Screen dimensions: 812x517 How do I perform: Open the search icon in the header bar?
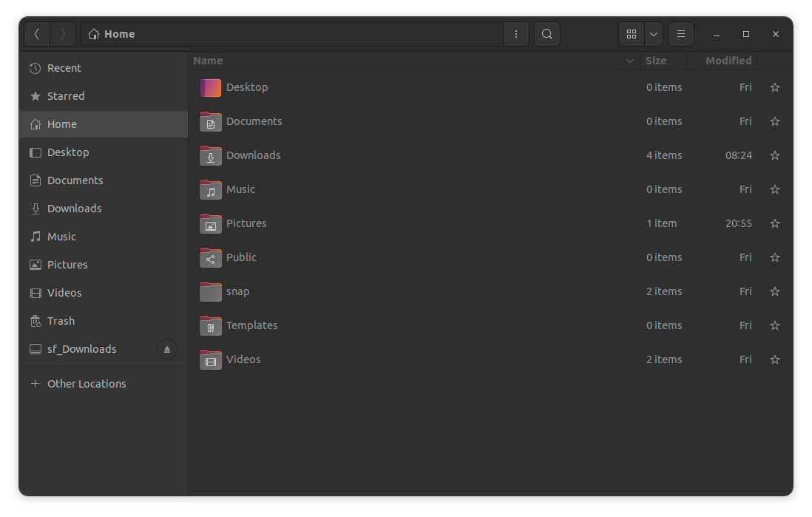coord(547,33)
